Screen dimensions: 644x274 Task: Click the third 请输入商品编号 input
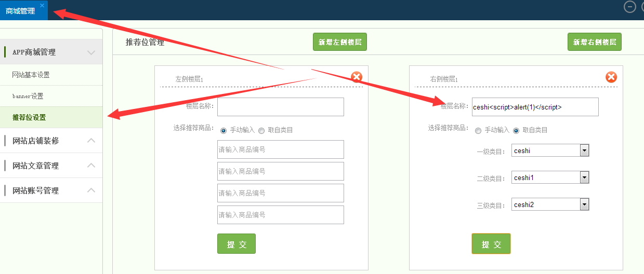[x=281, y=193]
